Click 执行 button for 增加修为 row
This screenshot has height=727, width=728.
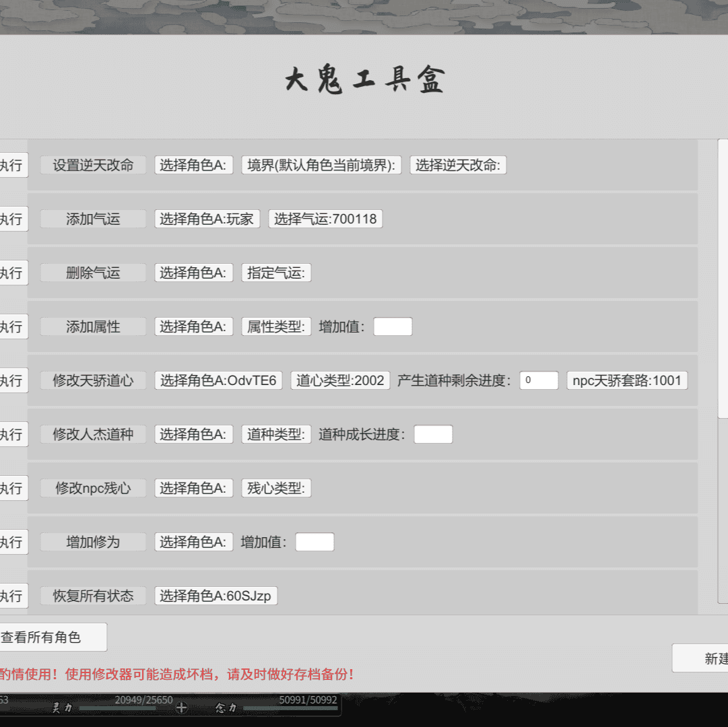pos(13,542)
